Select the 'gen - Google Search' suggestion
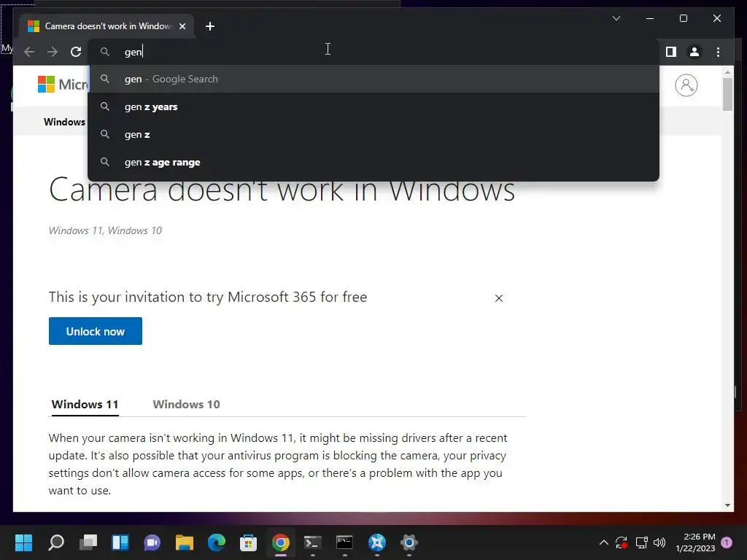The image size is (747, 560). 373,79
